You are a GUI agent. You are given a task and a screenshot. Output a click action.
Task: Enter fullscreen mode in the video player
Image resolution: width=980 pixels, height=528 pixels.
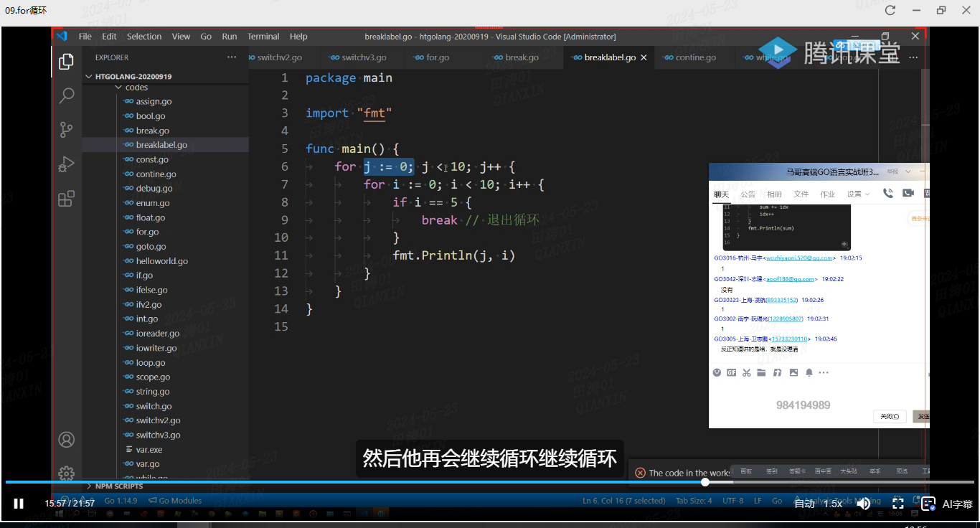[897, 504]
